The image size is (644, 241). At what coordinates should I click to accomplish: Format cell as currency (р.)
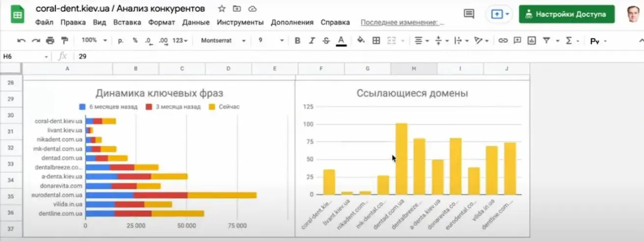pos(121,41)
